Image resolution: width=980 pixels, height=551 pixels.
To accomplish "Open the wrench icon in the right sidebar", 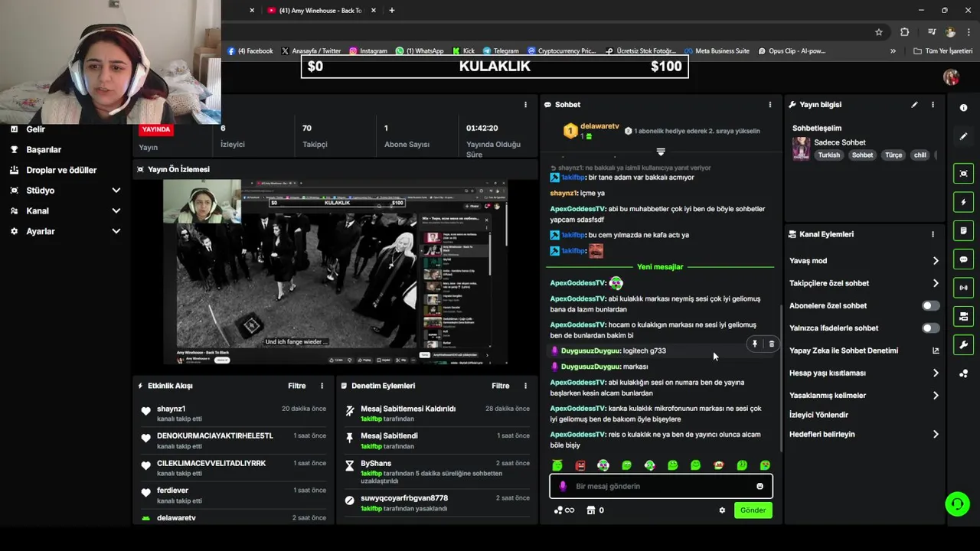I will [x=963, y=344].
